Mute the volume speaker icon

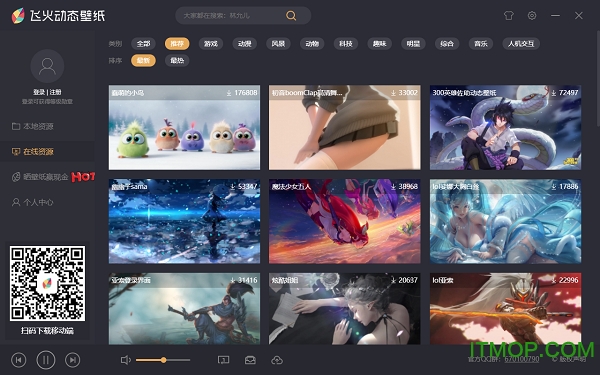click(126, 360)
